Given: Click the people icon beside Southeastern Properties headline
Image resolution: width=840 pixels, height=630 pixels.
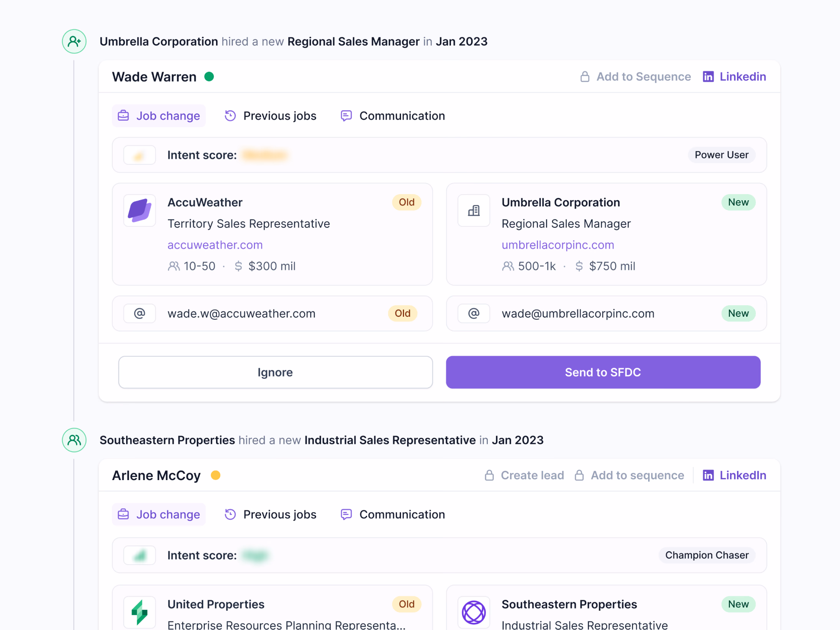Looking at the screenshot, I should 74,440.
